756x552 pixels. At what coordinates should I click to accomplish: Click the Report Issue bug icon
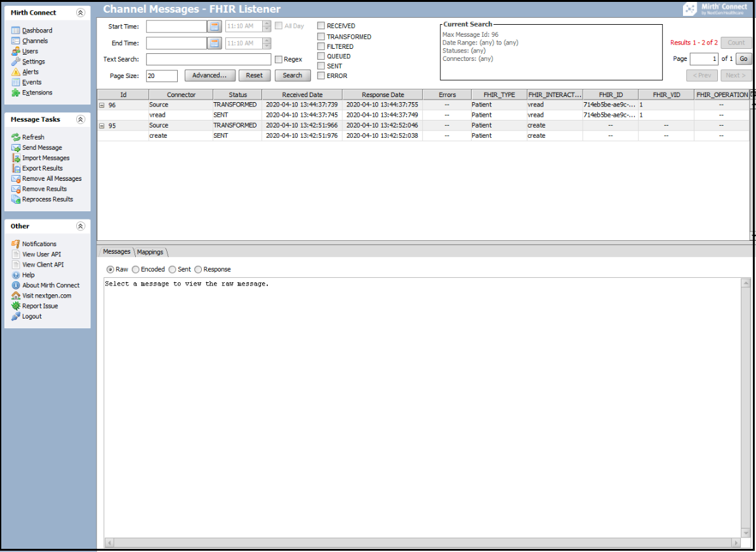click(x=15, y=306)
